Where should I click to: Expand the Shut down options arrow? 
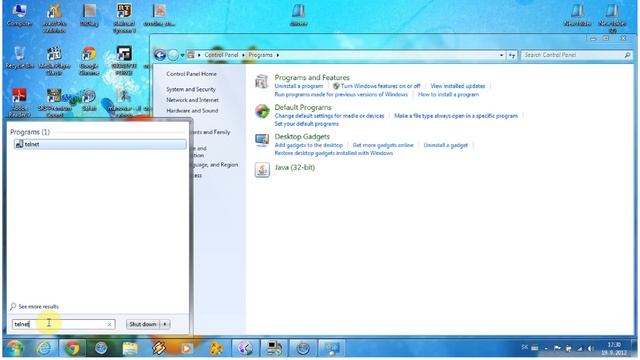(165, 324)
